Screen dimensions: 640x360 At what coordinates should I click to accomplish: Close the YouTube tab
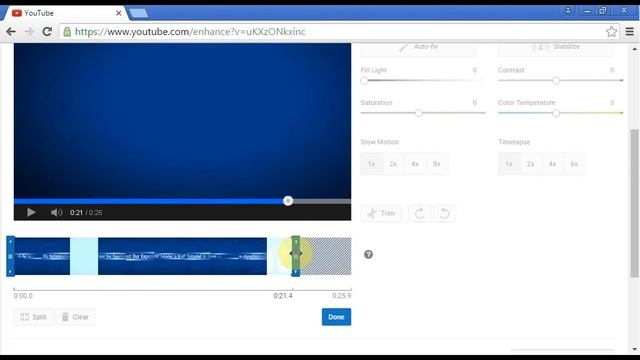pos(119,13)
